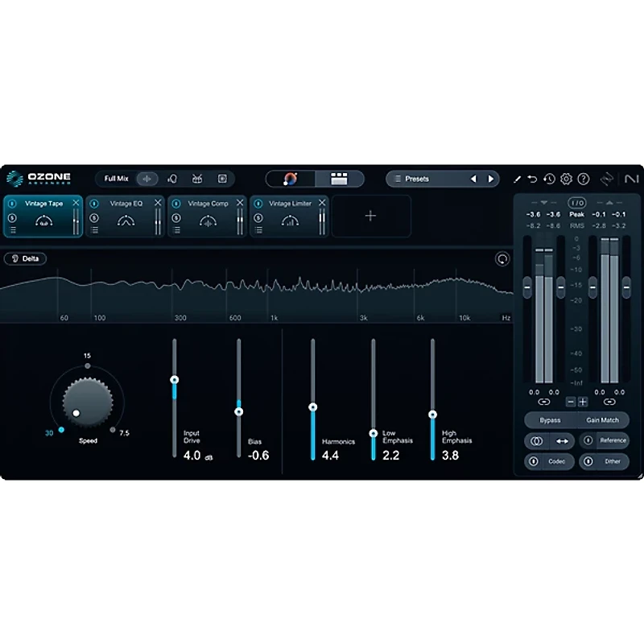644x644 pixels.
Task: Click the swap channels arrows button
Action: [x=562, y=441]
